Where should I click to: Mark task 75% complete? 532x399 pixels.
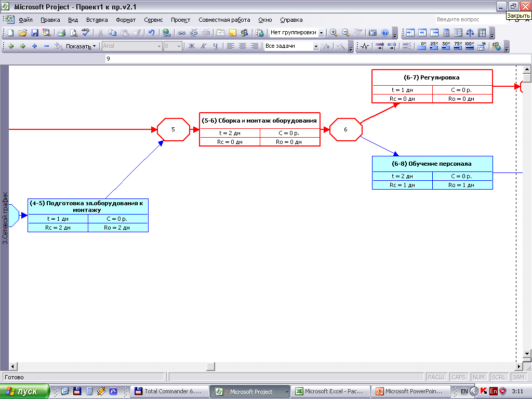point(458,46)
